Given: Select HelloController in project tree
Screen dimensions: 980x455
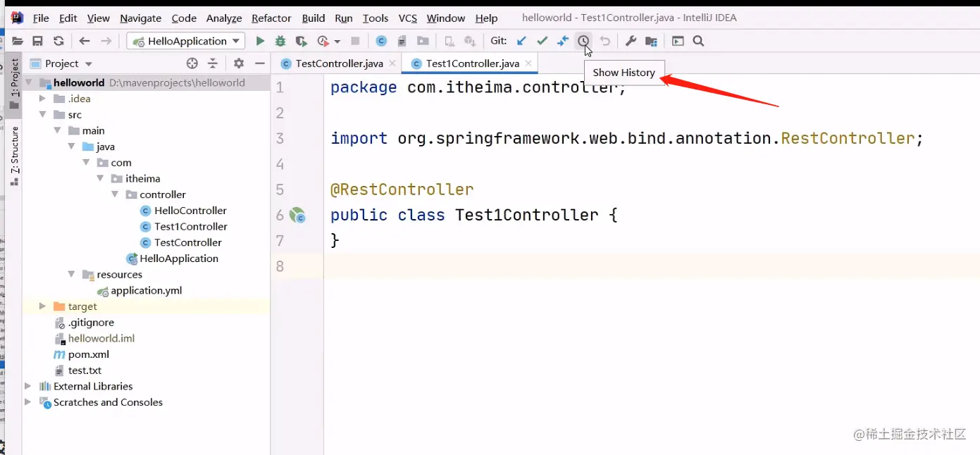Looking at the screenshot, I should coord(184,211).
